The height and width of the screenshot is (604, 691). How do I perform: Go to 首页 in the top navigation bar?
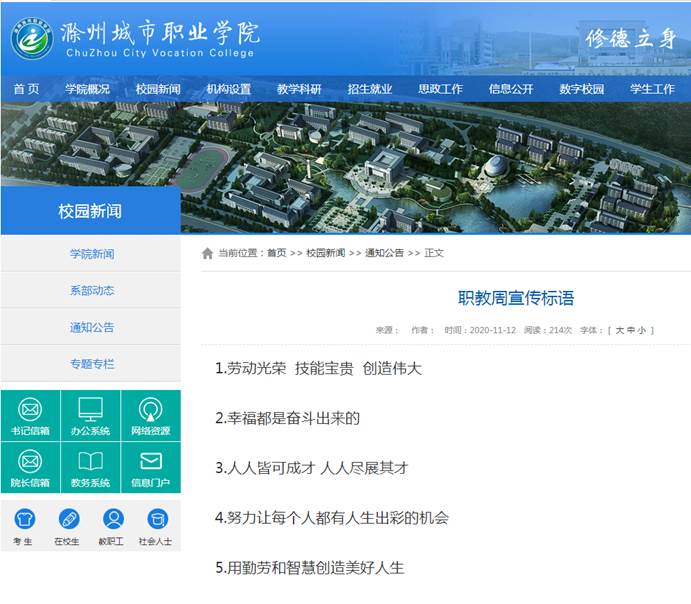pos(26,89)
